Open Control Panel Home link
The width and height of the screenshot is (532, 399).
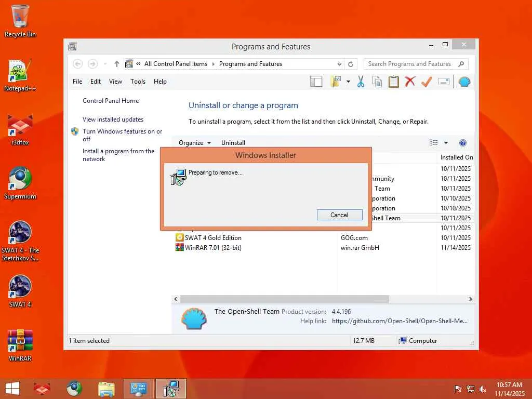(111, 101)
